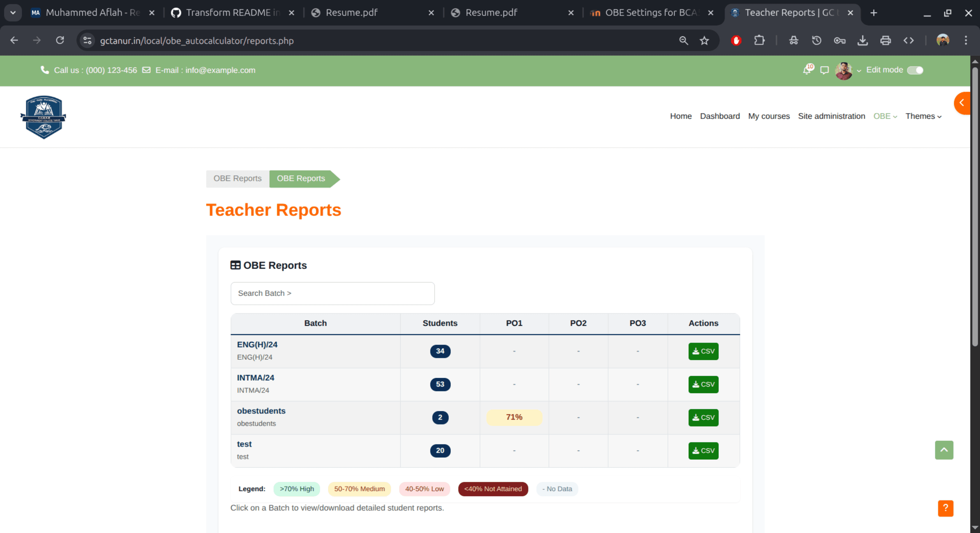Viewport: 980px width, 533px height.
Task: Download CSV for the ENG(H)/24 batch
Action: [703, 351]
